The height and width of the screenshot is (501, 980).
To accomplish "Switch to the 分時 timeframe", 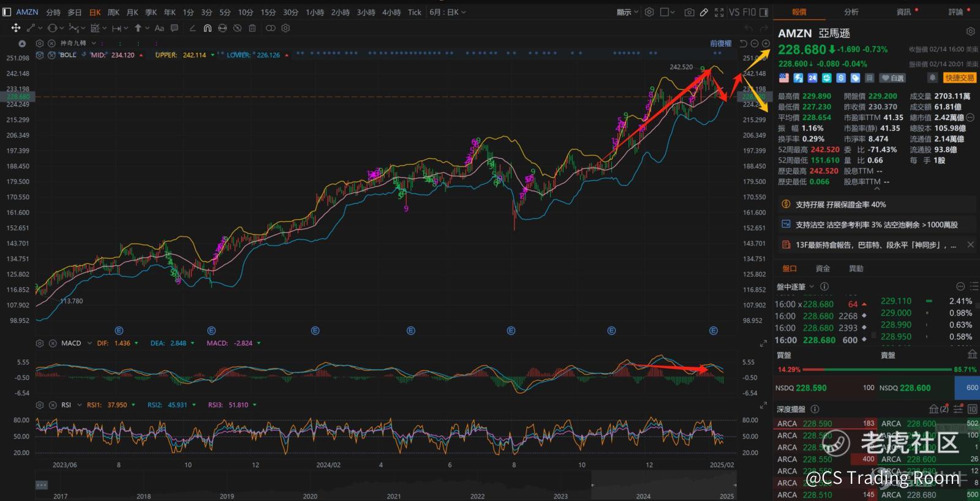I will (x=53, y=12).
